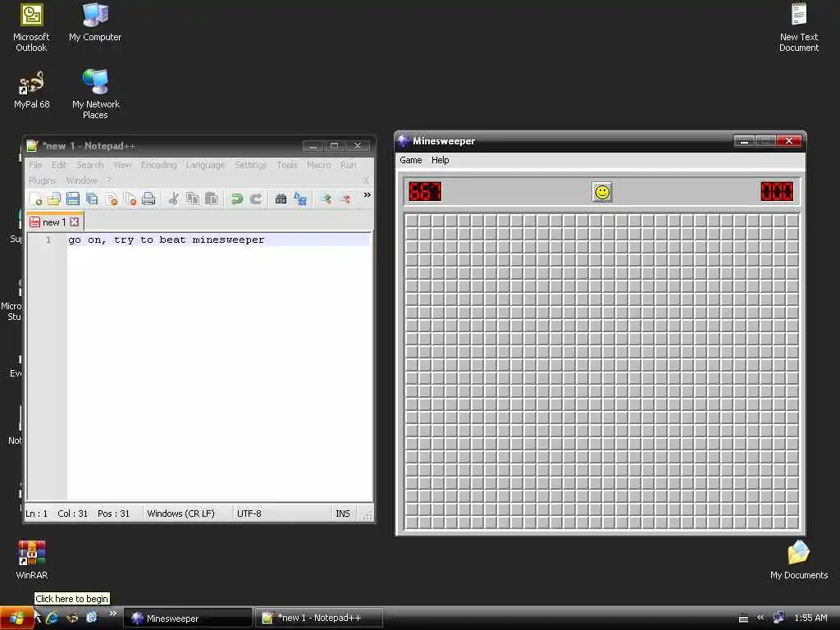Open the ? help menu in Notepad++

point(108,180)
